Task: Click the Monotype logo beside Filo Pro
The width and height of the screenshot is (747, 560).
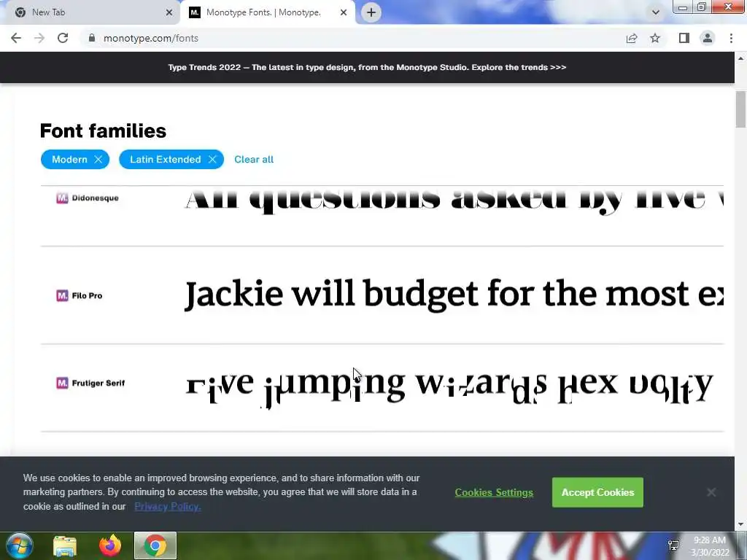Action: coord(63,296)
